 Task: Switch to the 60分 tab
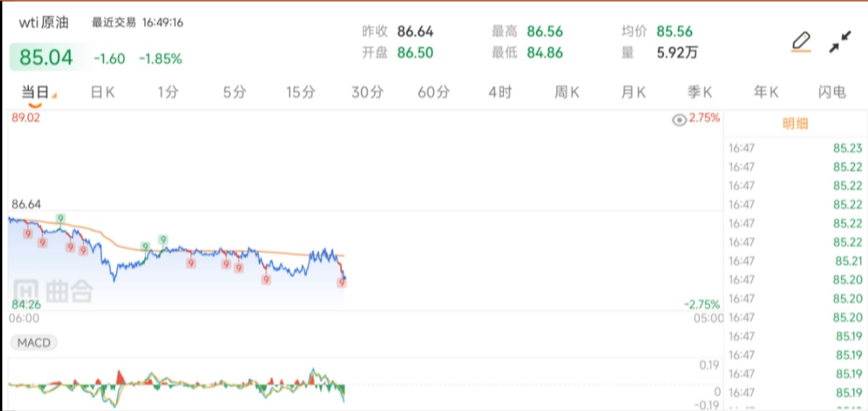pos(434,92)
